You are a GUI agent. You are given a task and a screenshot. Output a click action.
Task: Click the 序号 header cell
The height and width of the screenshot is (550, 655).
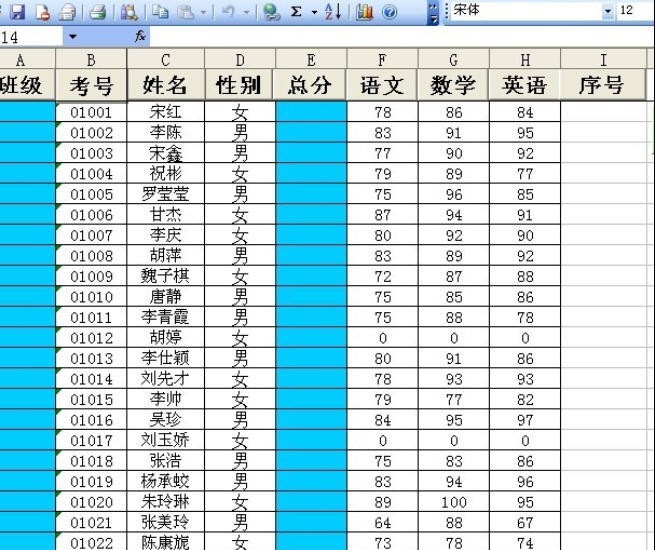point(603,85)
